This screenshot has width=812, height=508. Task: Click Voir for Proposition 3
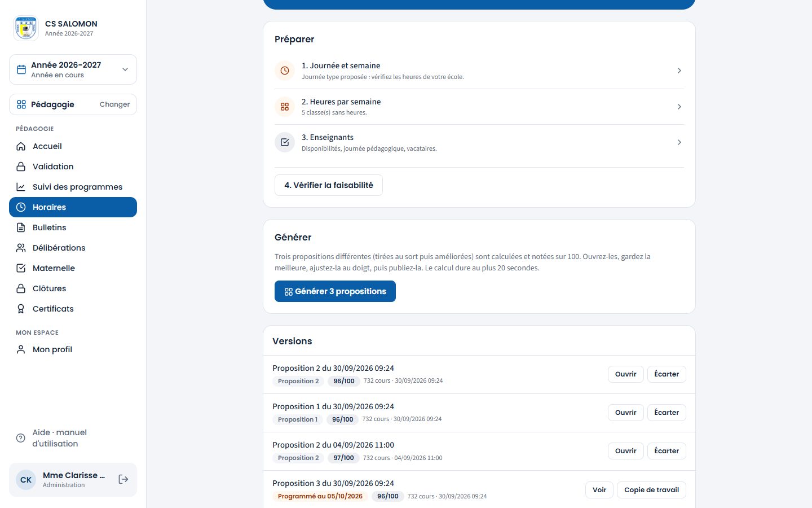pos(599,490)
